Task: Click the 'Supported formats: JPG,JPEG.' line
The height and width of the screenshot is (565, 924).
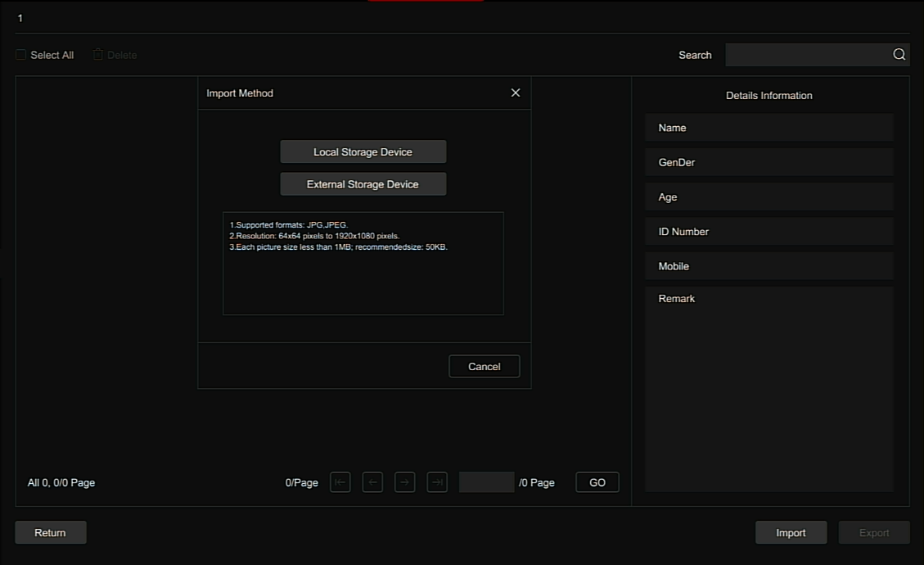Action: pyautogui.click(x=289, y=224)
